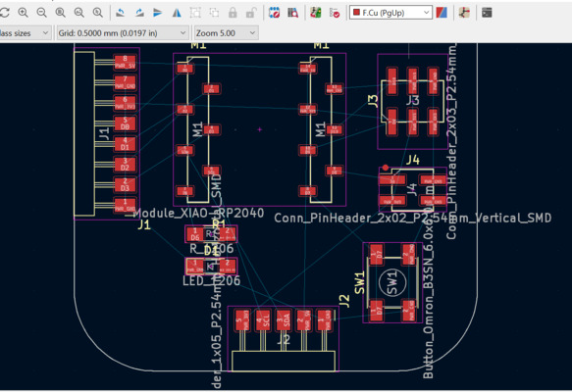Click the red-blue layer pair swatch
Screen dimensions: 572x392
pyautogui.click(x=442, y=13)
